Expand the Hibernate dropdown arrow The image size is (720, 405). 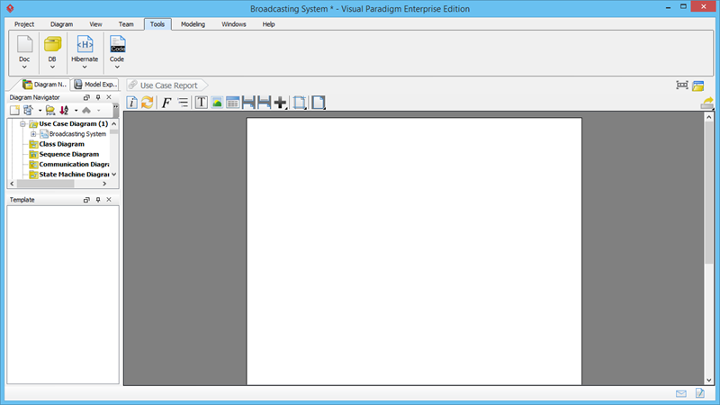click(x=84, y=67)
